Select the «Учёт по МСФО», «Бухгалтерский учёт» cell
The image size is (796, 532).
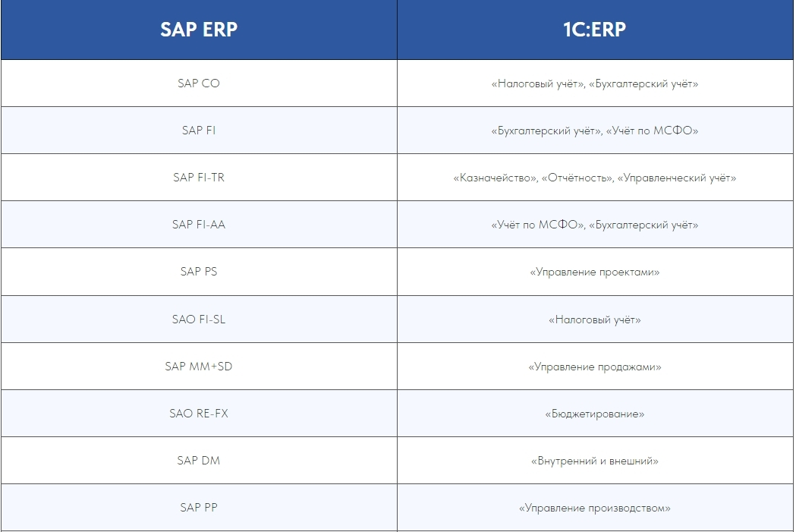(x=595, y=225)
